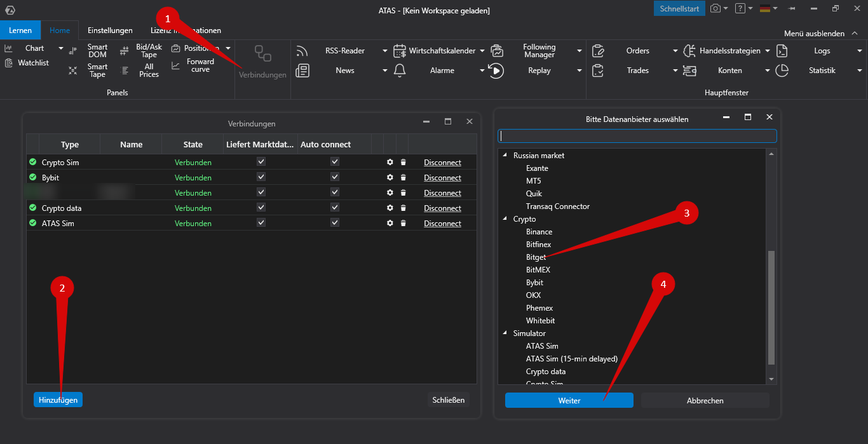Screen dimensions: 868x444
Task: Click the Statistik pie chart icon
Action: pos(782,71)
